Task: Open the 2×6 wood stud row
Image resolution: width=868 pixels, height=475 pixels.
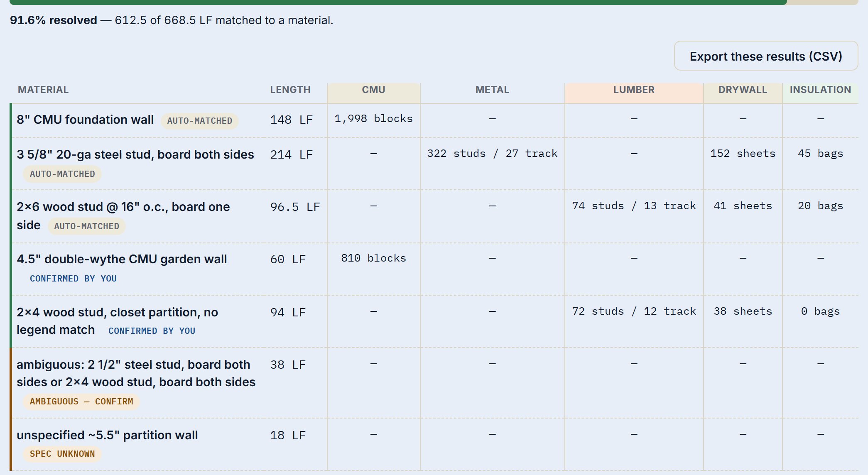Action: [x=434, y=216]
